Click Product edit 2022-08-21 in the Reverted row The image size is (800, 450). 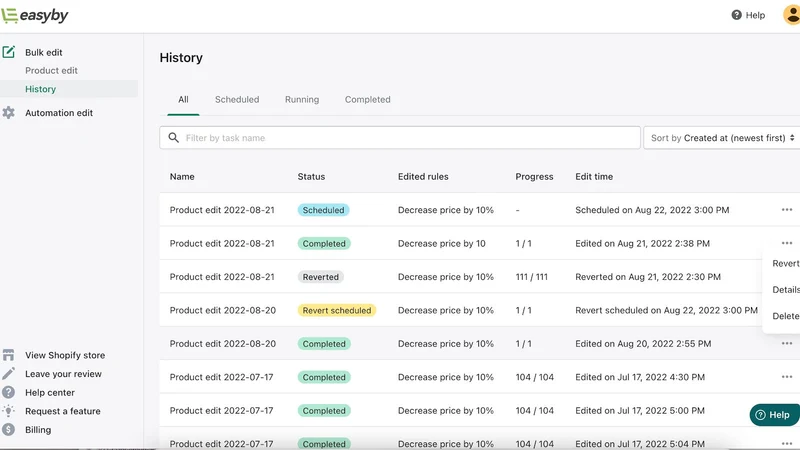click(222, 277)
